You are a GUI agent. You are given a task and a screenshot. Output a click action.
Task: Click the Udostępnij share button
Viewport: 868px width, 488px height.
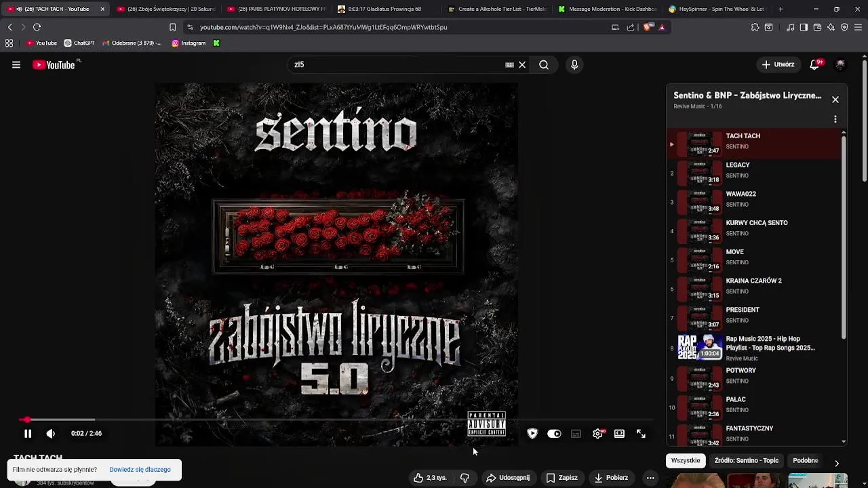pyautogui.click(x=508, y=478)
